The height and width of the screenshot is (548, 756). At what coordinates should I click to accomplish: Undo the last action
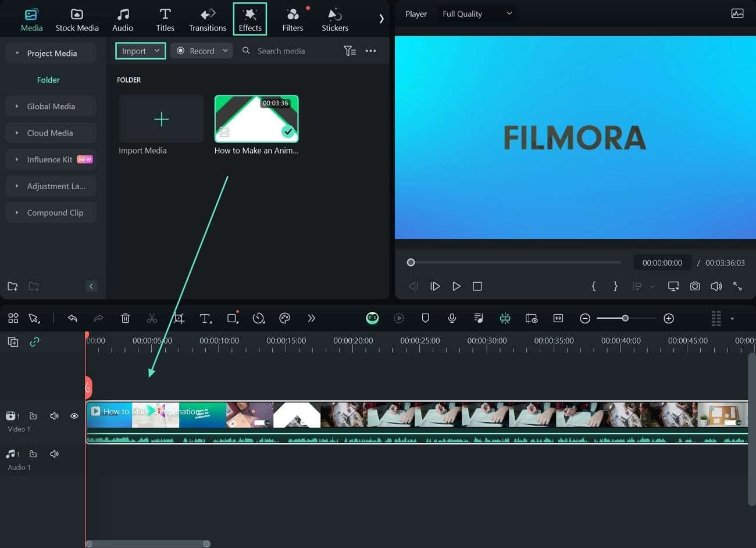tap(72, 318)
